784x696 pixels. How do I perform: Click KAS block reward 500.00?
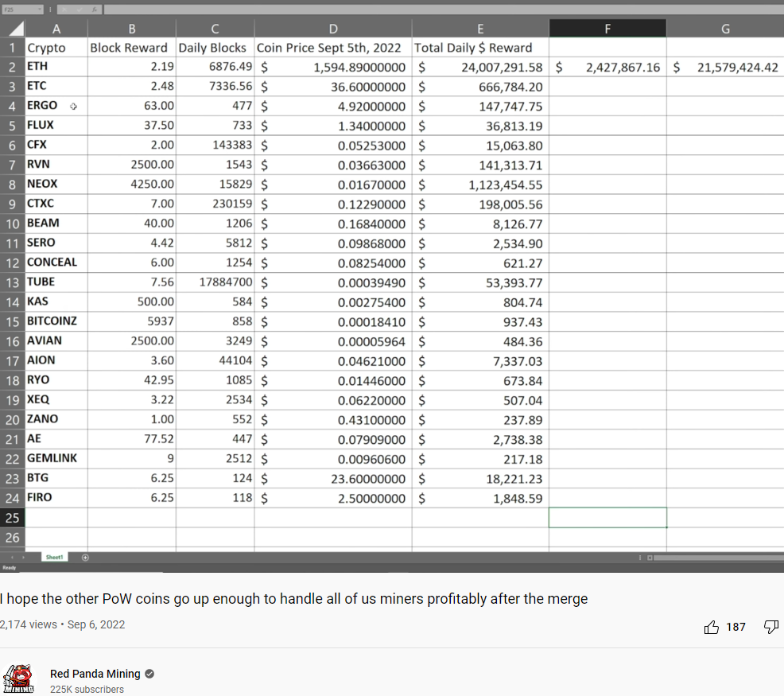pyautogui.click(x=132, y=302)
